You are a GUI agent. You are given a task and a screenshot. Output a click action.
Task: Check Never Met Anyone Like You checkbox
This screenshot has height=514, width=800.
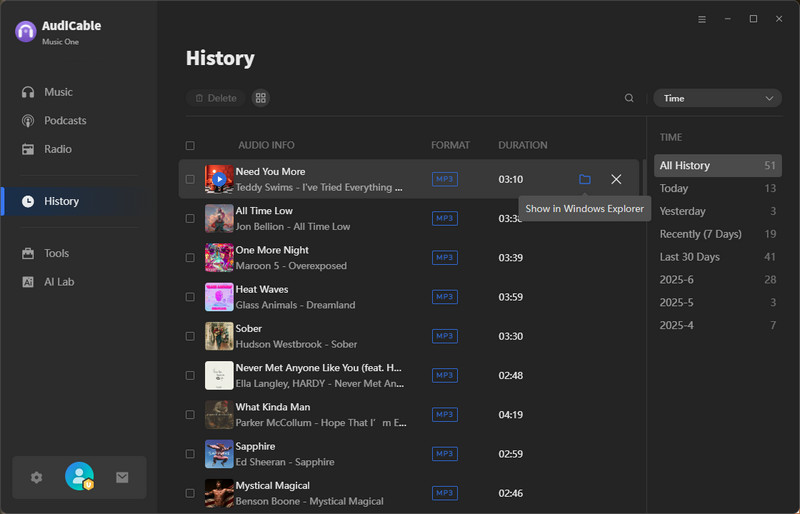[x=190, y=376]
